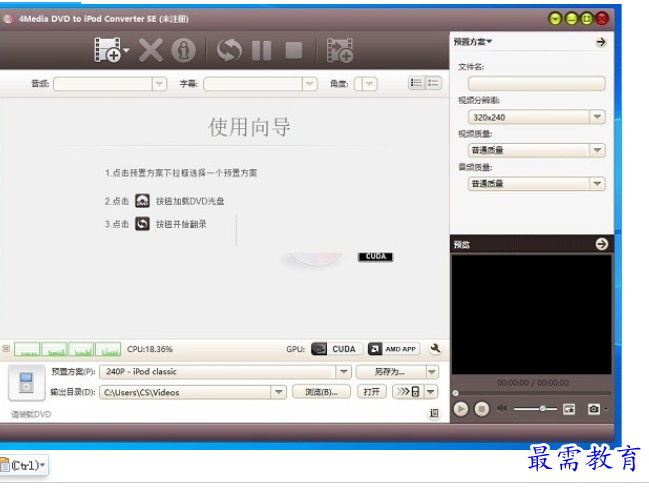Click the iPod device thumbnail icon
This screenshot has width=649, height=490.
(x=26, y=383)
